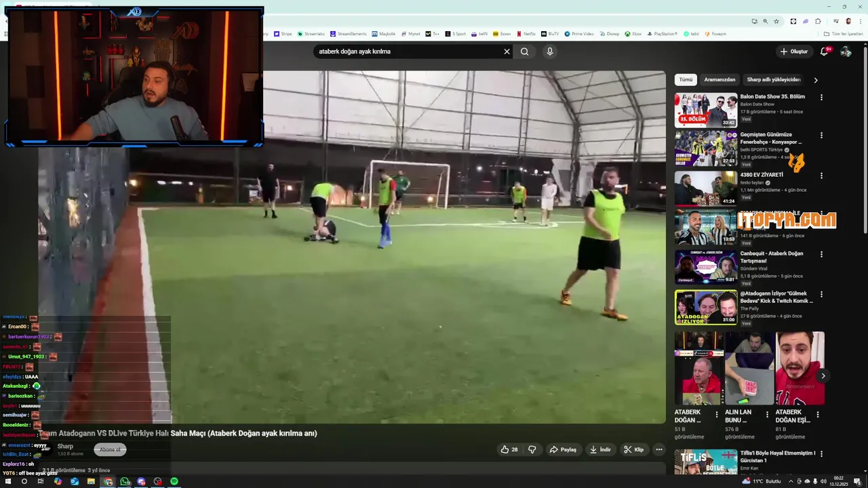Open Canbequit - Ataberk Doğan Tartışması thumbnail

click(706, 266)
